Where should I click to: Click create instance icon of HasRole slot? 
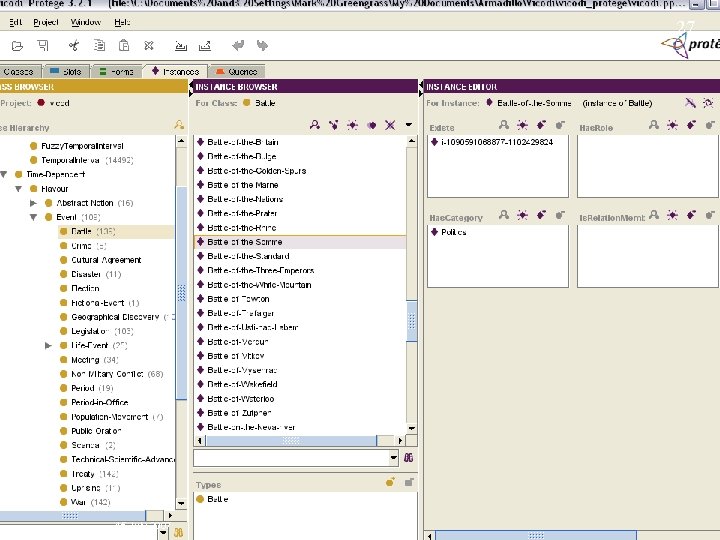[x=673, y=125]
